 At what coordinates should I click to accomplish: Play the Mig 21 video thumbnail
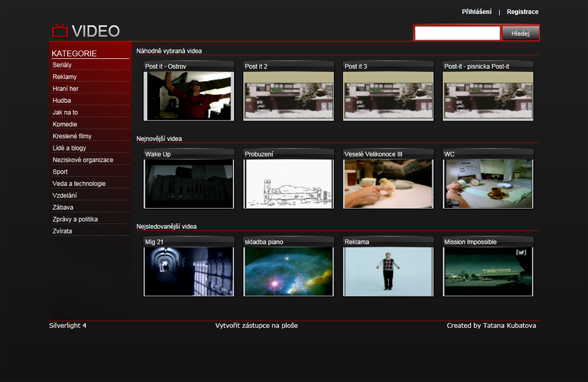(x=189, y=272)
